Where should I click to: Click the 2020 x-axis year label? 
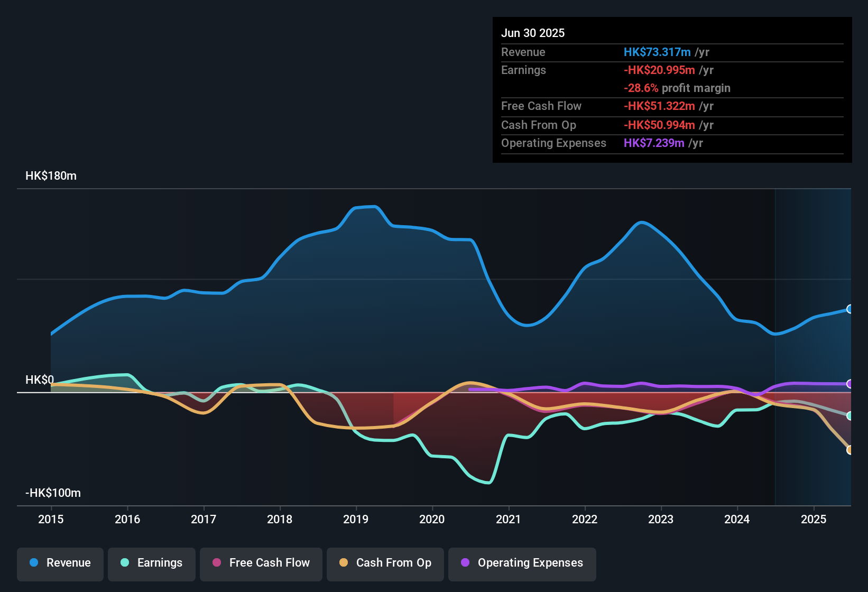(x=432, y=520)
